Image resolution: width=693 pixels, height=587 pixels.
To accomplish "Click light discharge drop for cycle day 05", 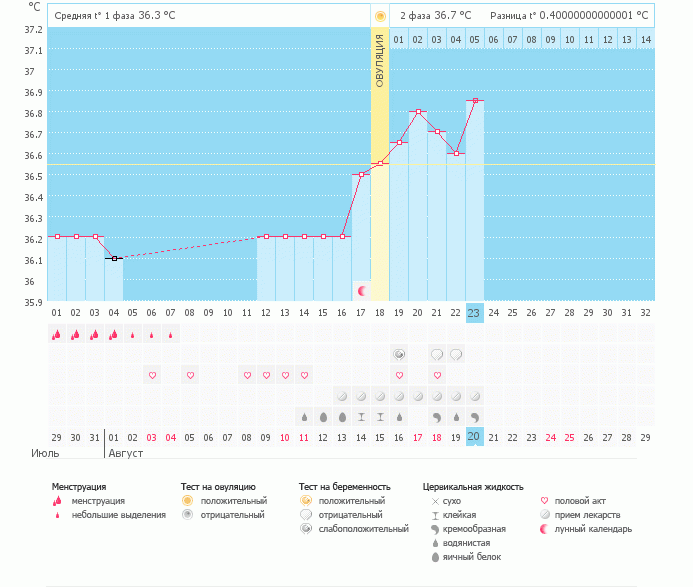I will (x=133, y=335).
